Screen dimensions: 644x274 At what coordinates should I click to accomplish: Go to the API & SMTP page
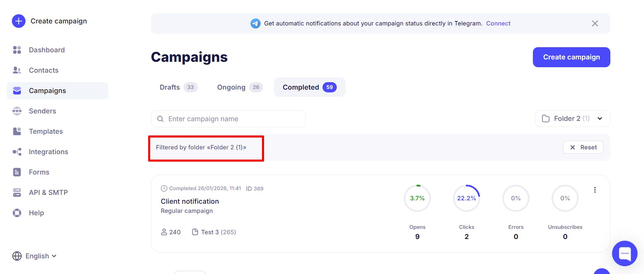click(48, 193)
